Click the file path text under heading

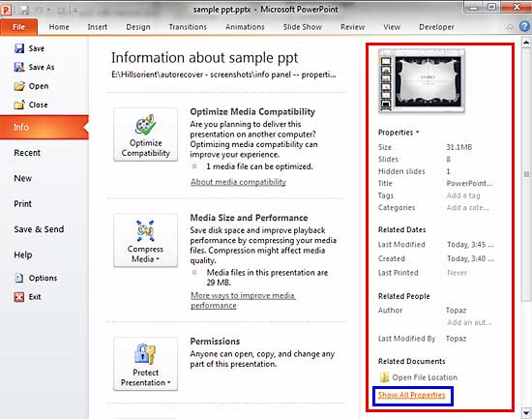(x=223, y=75)
